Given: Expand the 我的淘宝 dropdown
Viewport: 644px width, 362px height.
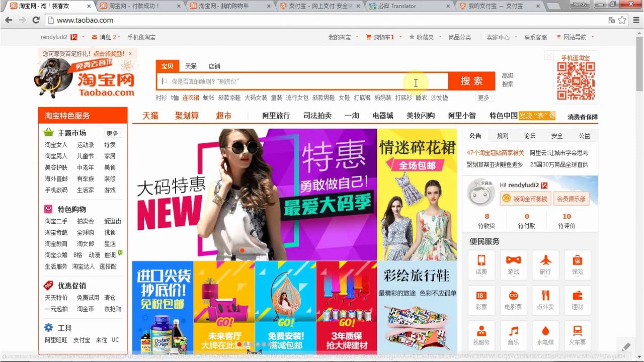Looking at the screenshot, I should pyautogui.click(x=343, y=37).
